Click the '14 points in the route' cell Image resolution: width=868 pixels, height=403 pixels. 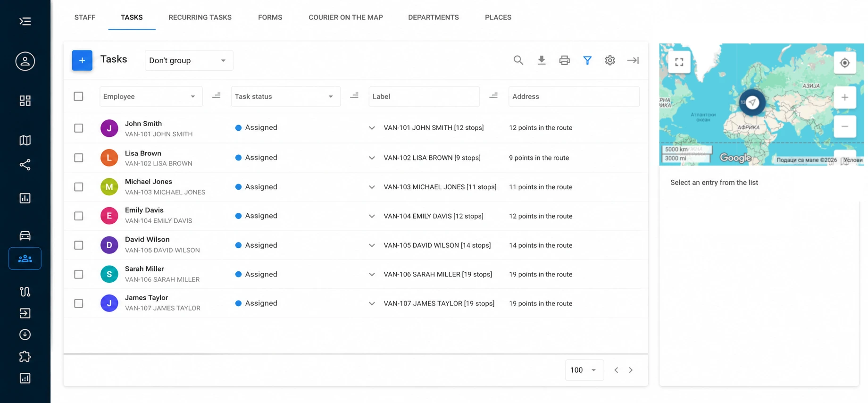pyautogui.click(x=541, y=245)
